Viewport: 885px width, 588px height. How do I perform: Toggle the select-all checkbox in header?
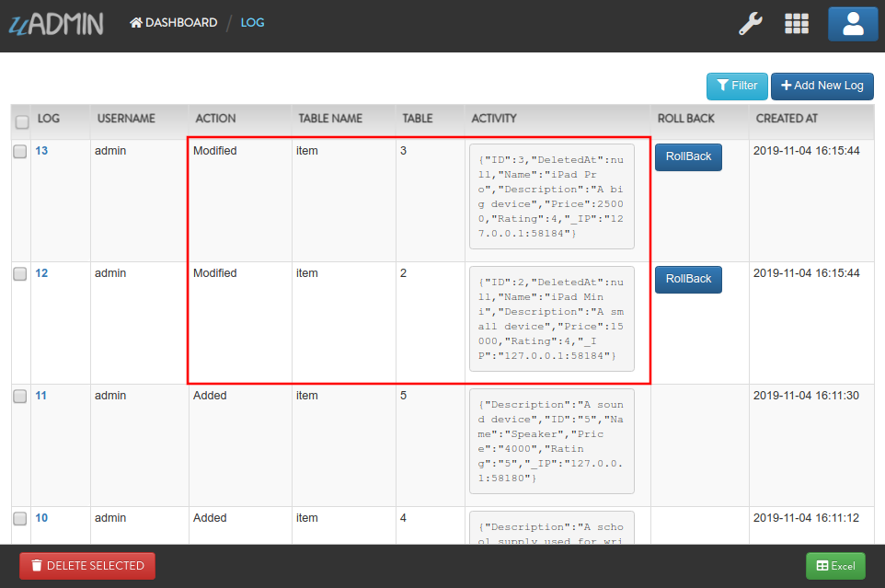(22, 121)
